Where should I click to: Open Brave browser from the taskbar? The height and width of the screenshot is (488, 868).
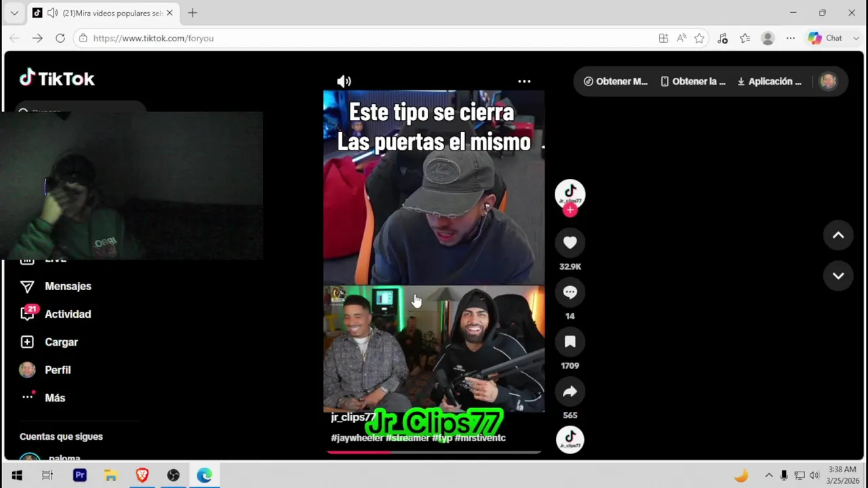pyautogui.click(x=142, y=476)
